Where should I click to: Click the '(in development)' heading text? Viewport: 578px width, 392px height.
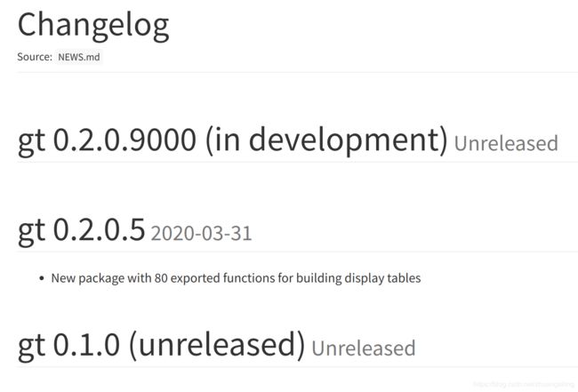point(325,140)
